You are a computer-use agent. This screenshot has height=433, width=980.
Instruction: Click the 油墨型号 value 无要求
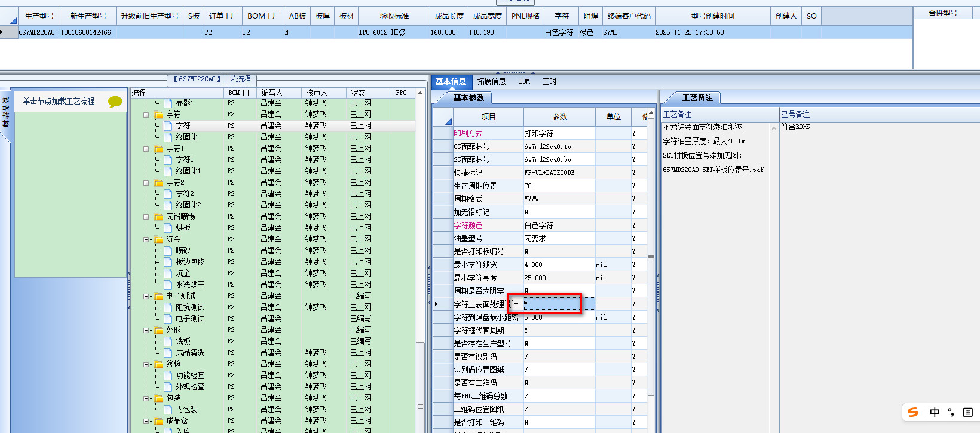(x=559, y=238)
